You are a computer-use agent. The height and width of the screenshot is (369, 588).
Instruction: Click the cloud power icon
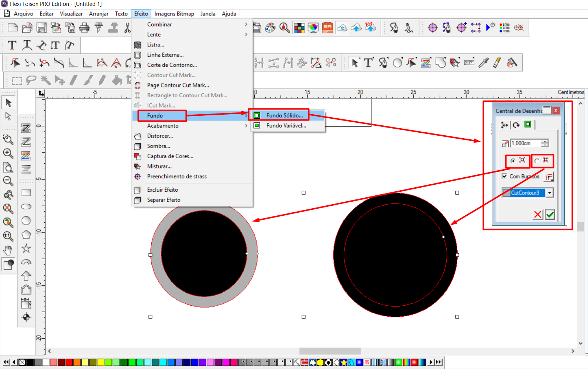[x=342, y=28]
